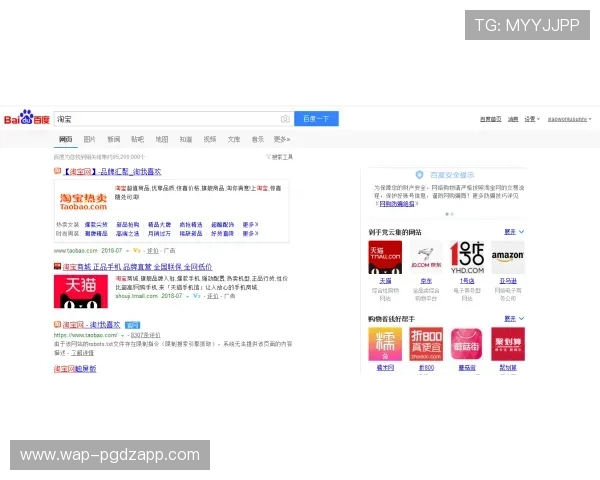The height and width of the screenshot is (480, 600).
Task: Switch to the 新闻 tab
Action: tap(114, 139)
